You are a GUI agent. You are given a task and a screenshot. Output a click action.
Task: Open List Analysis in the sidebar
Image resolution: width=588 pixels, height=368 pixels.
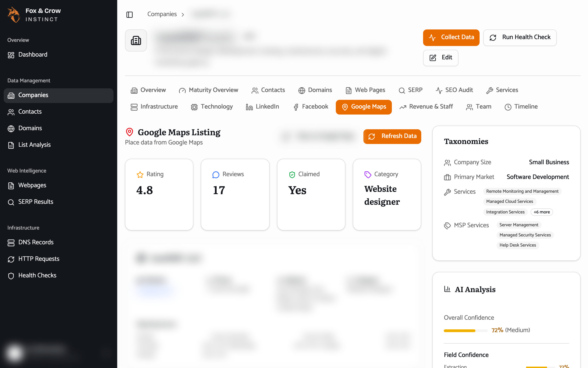coord(59,145)
